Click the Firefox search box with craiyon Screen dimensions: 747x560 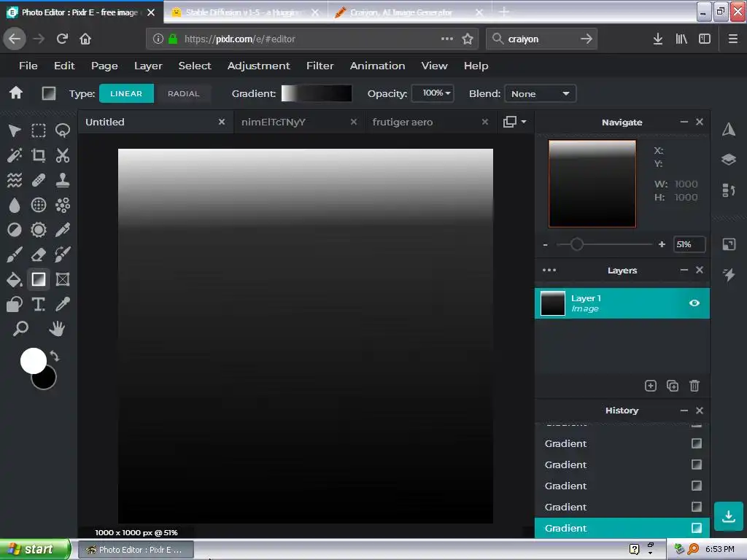(x=541, y=39)
